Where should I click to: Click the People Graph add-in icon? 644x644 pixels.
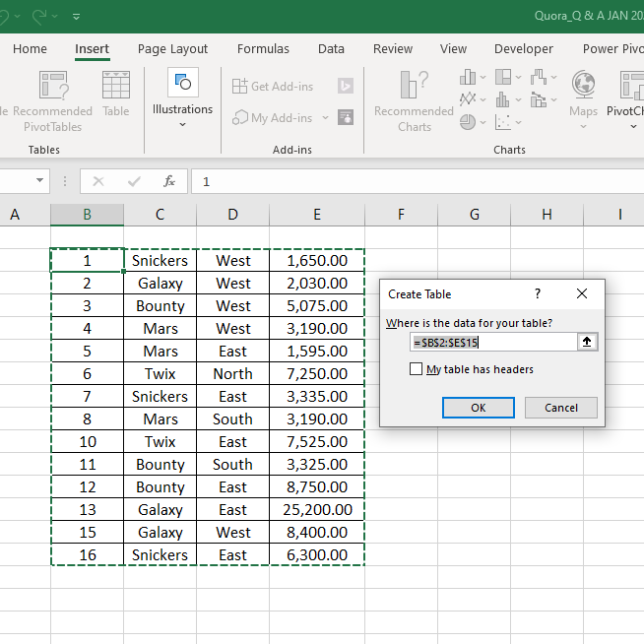[346, 117]
